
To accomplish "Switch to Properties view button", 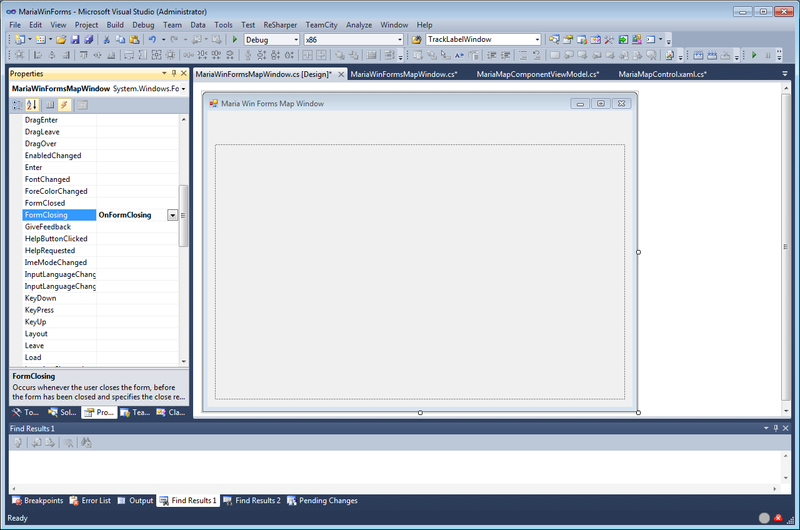I will [x=50, y=105].
